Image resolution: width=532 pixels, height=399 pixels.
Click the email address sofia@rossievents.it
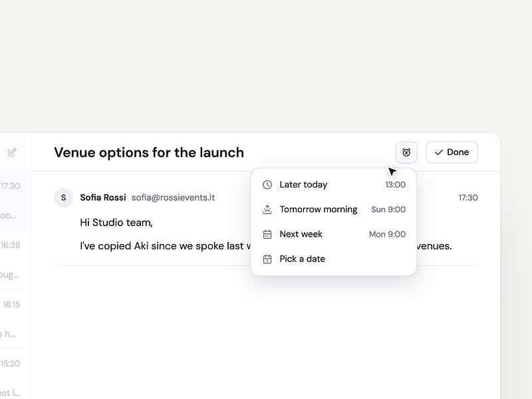(x=173, y=198)
